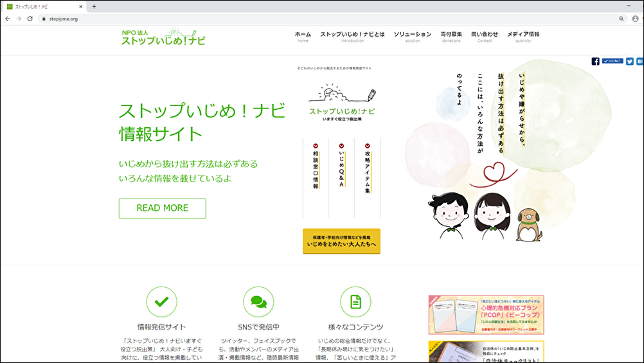Viewport: 644px width, 363px height.
Task: Share via Twitter bird icon
Action: click(x=629, y=61)
